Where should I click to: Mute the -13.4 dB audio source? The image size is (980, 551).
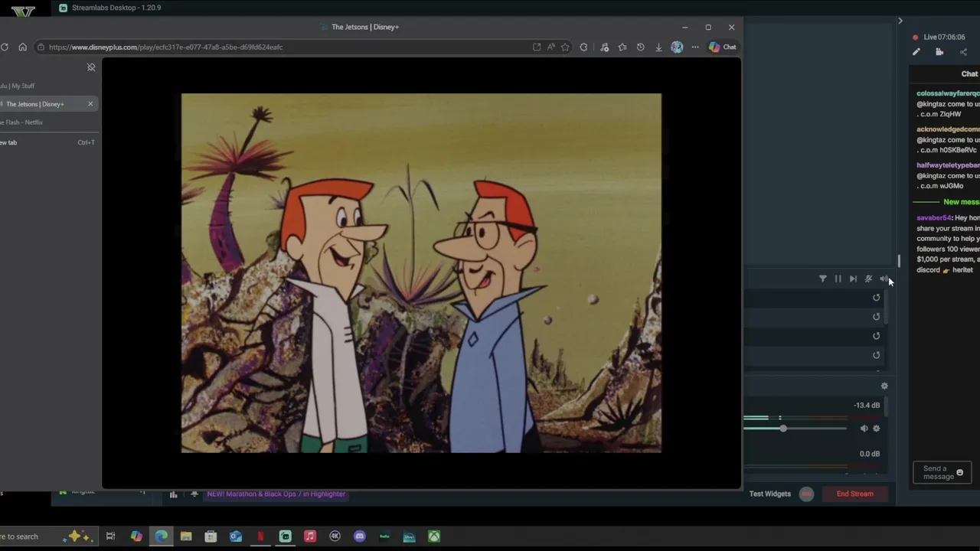point(864,429)
